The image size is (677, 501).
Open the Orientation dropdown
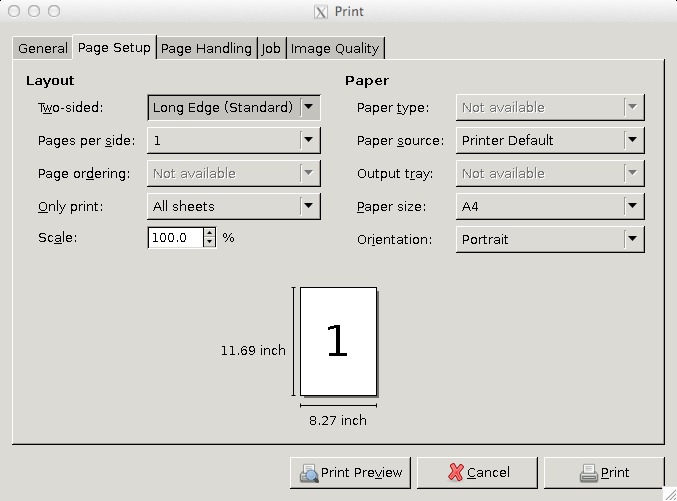click(x=550, y=239)
